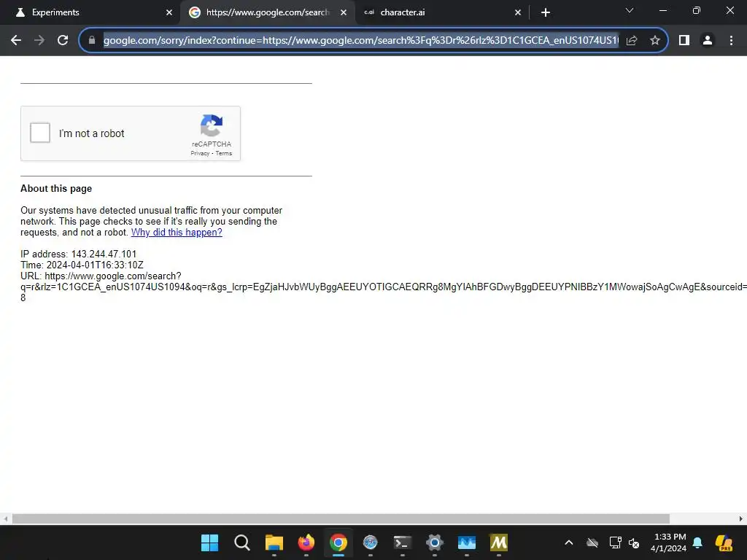
Task: Minimize the Chrome window
Action: (663, 10)
